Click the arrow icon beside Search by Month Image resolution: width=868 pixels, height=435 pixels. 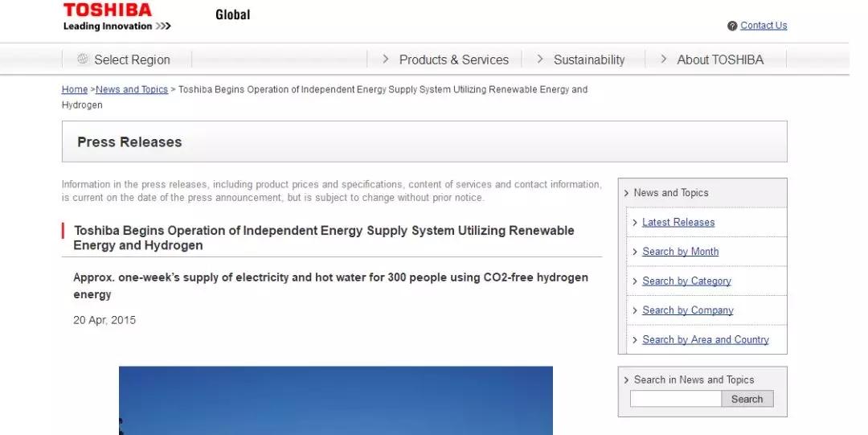click(x=635, y=252)
